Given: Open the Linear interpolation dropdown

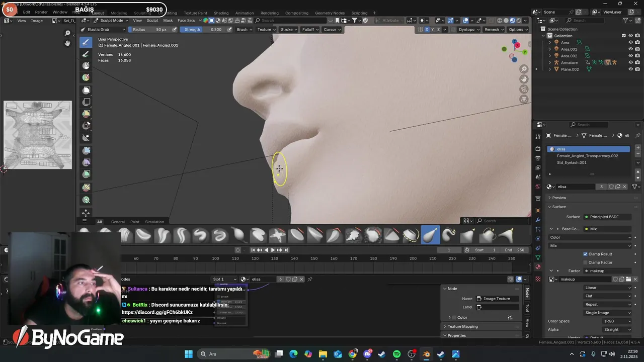Looking at the screenshot, I should coord(607,288).
